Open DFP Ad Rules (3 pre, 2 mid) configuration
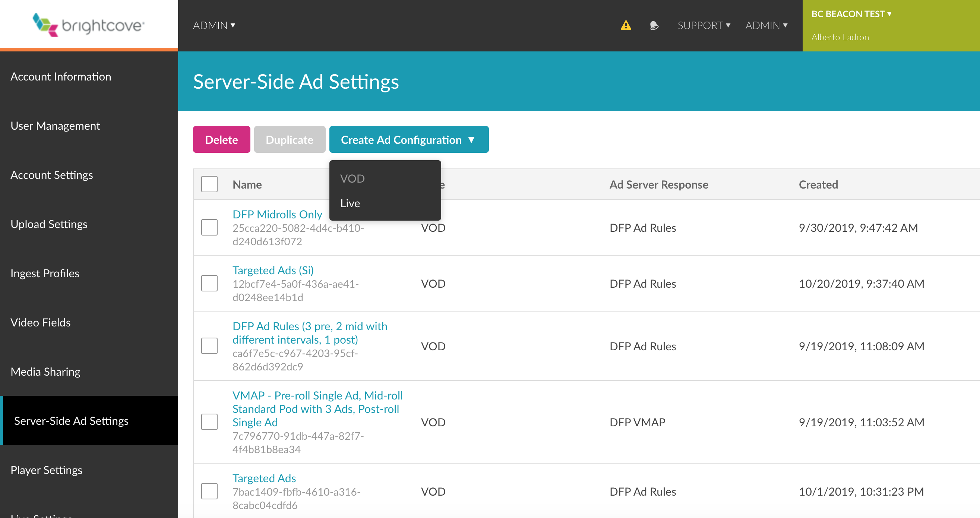The image size is (980, 518). pyautogui.click(x=310, y=333)
